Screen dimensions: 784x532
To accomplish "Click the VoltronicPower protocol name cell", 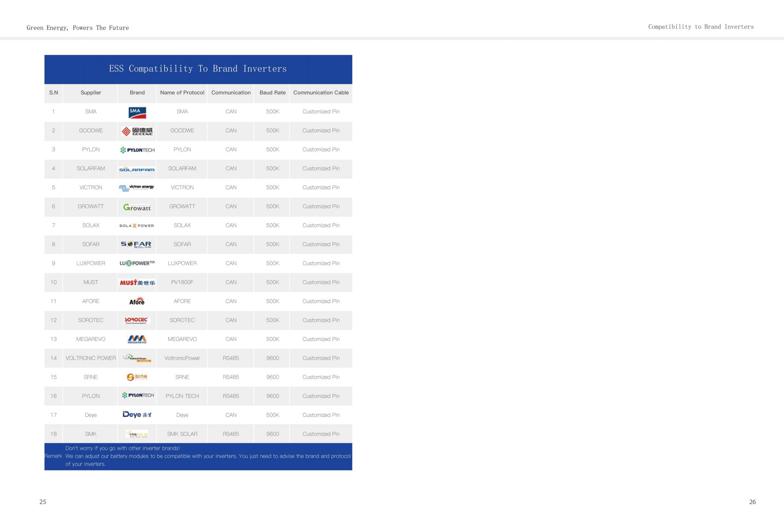I will pyautogui.click(x=182, y=358).
